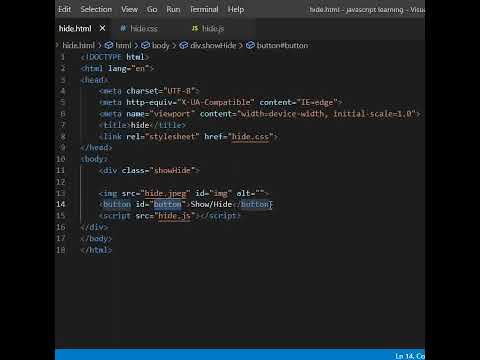
Task: Click the cube icon before button#button breadcrumb
Action: pyautogui.click(x=250, y=45)
